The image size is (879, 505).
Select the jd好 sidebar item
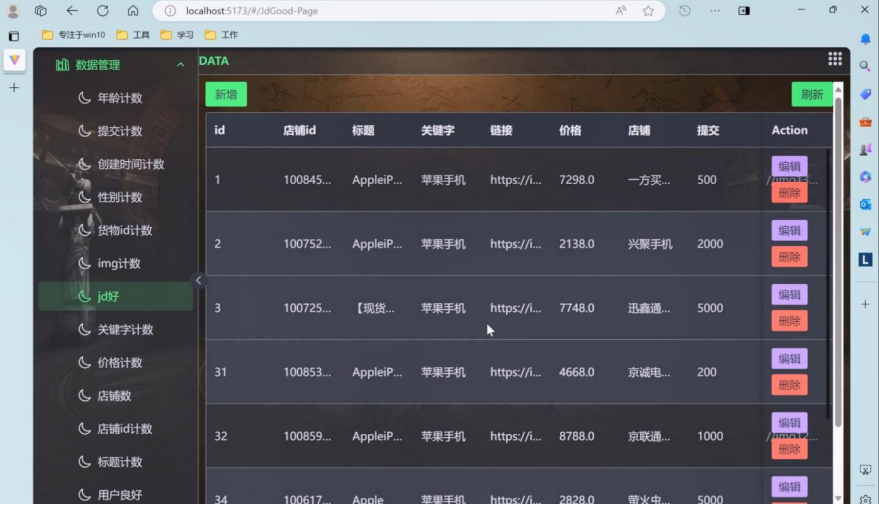tap(116, 296)
